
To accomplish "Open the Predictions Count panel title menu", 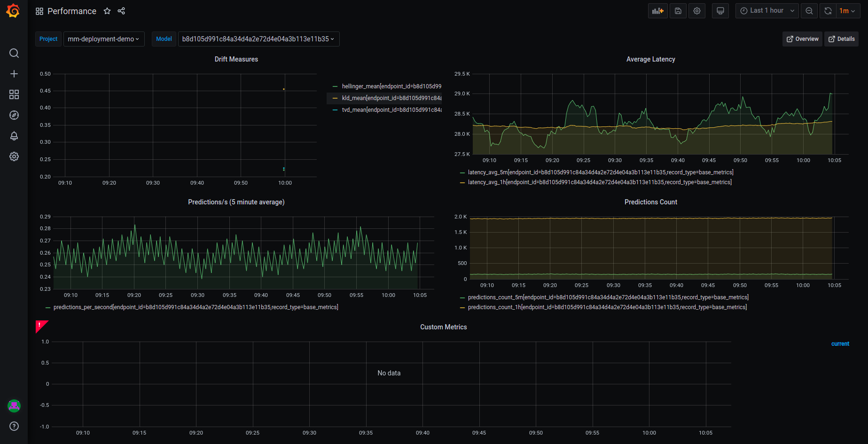I will pyautogui.click(x=651, y=202).
